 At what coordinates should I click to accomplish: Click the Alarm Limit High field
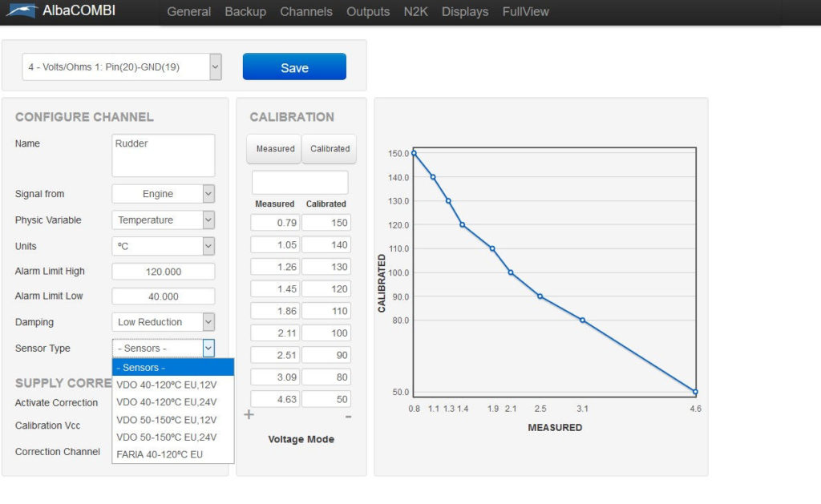tap(164, 272)
